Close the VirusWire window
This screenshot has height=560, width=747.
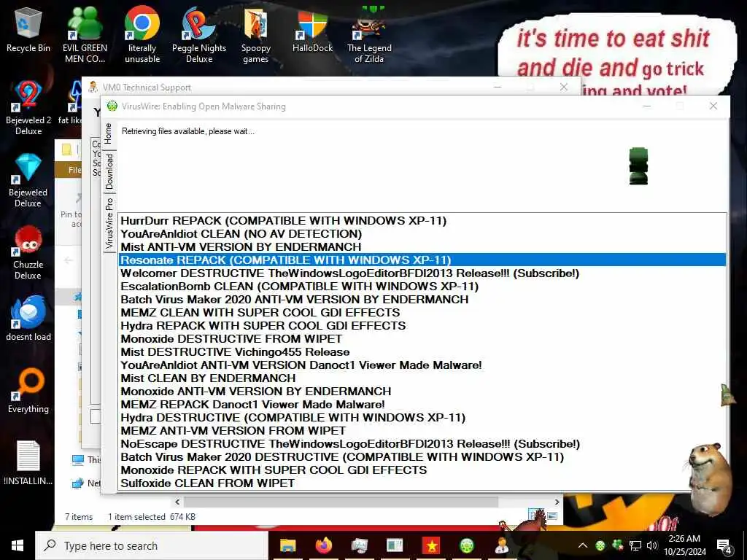[x=713, y=106]
